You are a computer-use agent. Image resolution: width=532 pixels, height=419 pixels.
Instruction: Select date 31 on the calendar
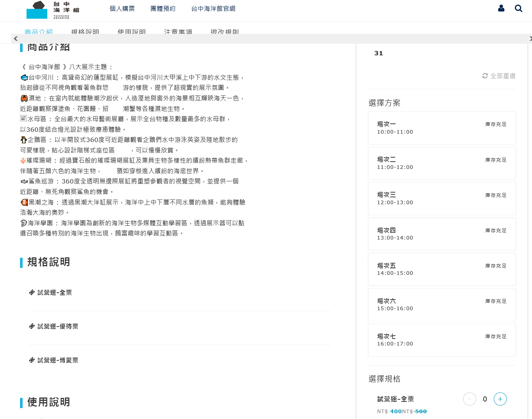379,53
